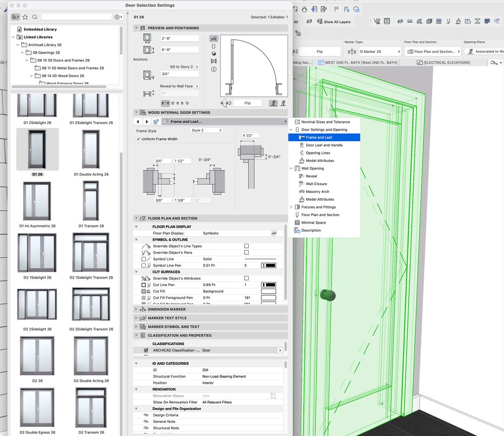Show the information preview icon

(213, 69)
